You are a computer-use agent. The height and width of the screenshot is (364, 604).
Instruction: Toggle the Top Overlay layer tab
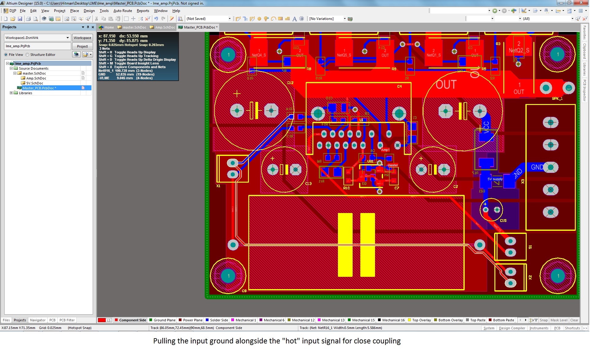[419, 320]
